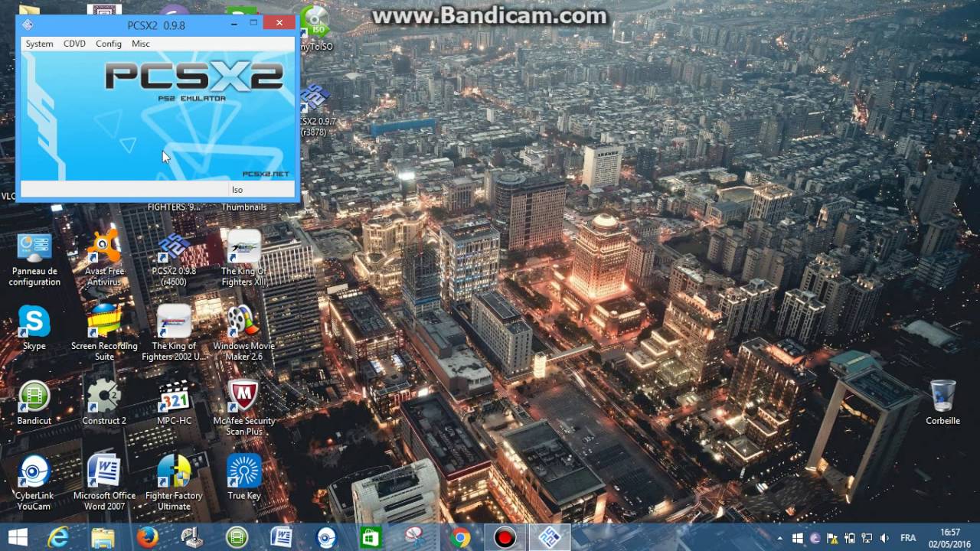This screenshot has width=980, height=551.
Task: Open the Misc menu in PCSX2
Action: [x=141, y=44]
